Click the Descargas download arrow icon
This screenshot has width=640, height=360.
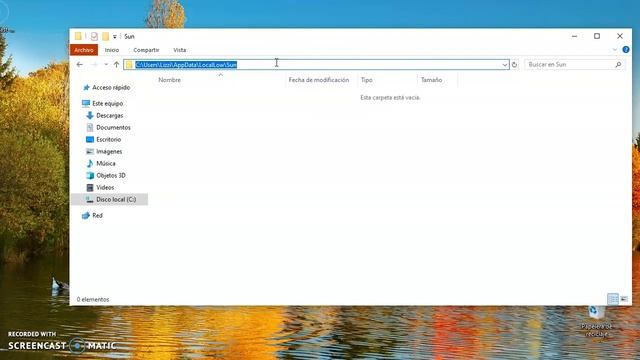(x=90, y=116)
